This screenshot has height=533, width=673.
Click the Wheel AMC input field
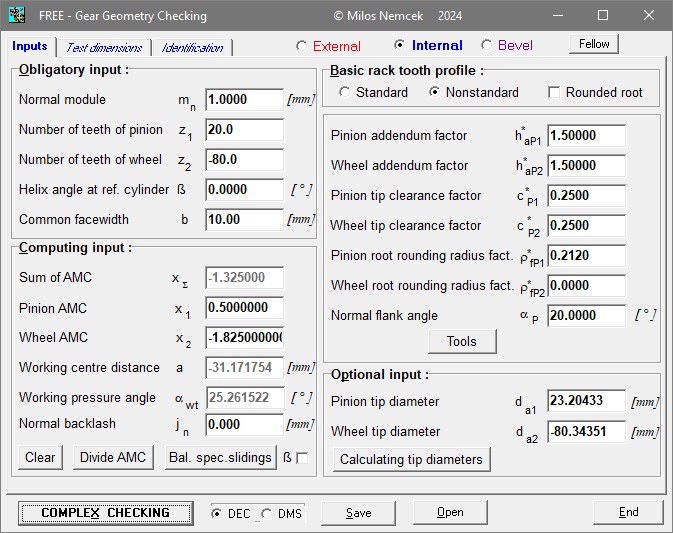click(x=244, y=338)
